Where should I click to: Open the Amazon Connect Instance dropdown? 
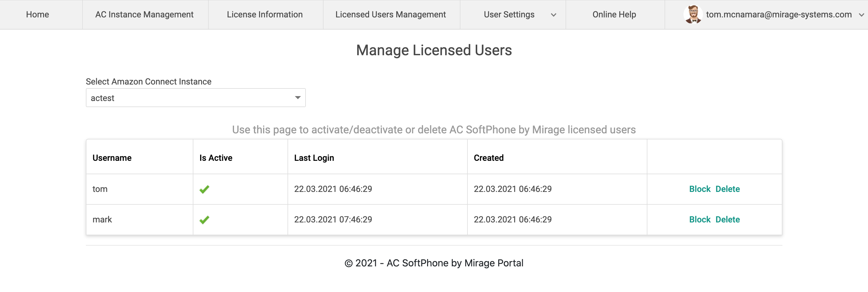pyautogui.click(x=196, y=98)
